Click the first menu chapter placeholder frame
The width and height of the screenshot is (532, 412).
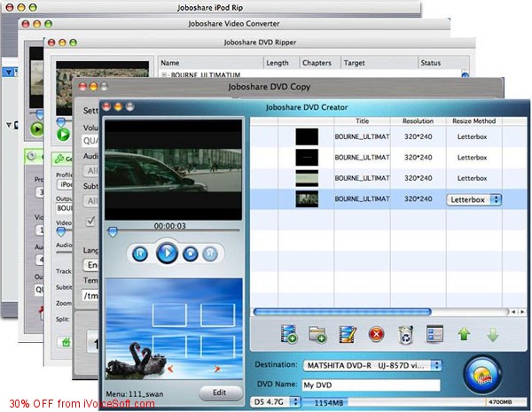(x=169, y=315)
